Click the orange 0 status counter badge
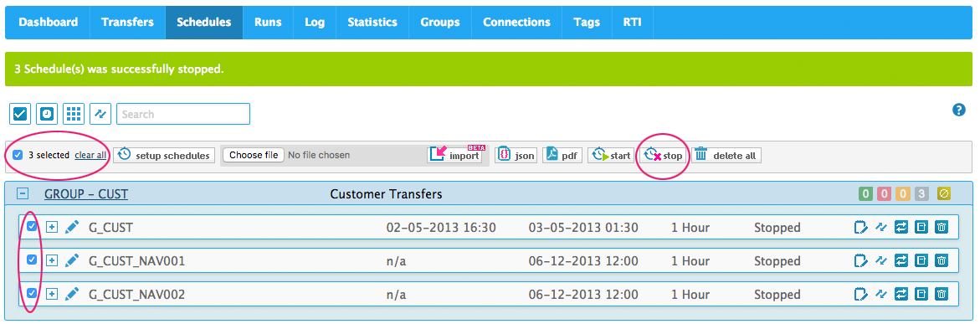 (x=902, y=194)
